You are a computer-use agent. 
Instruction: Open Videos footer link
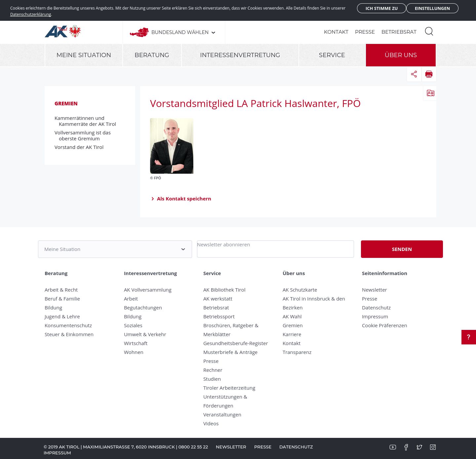[211, 423]
